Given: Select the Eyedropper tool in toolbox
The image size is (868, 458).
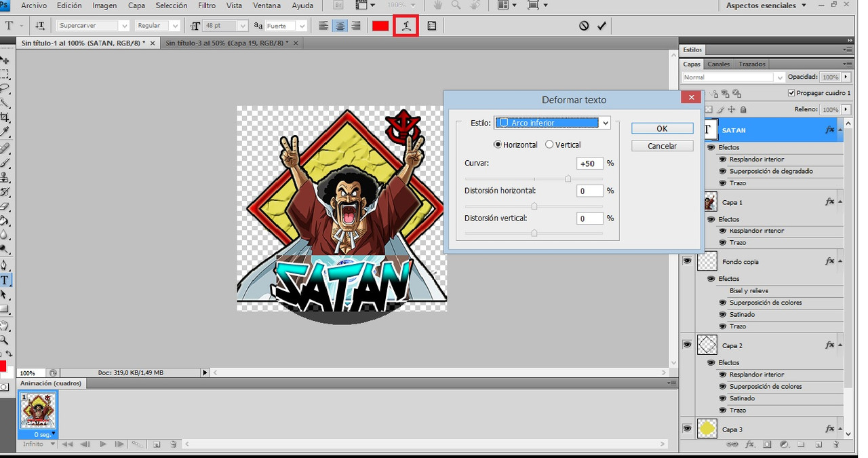Looking at the screenshot, I should point(5,132).
